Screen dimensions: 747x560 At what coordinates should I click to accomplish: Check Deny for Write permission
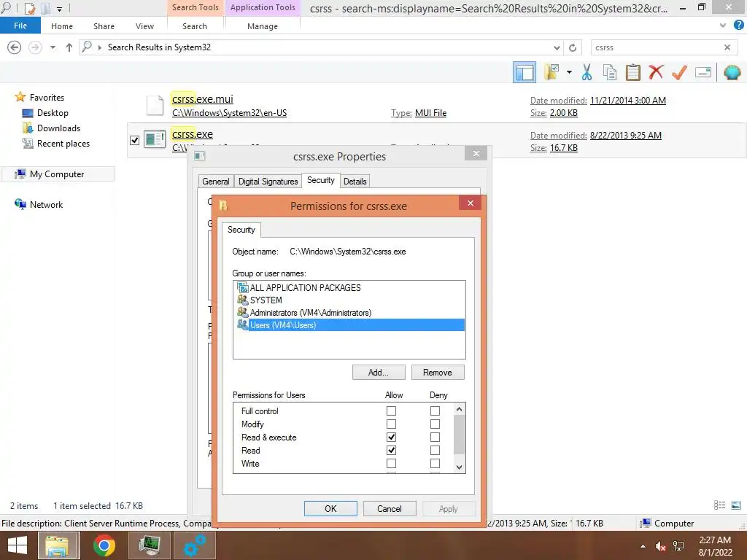pyautogui.click(x=435, y=463)
